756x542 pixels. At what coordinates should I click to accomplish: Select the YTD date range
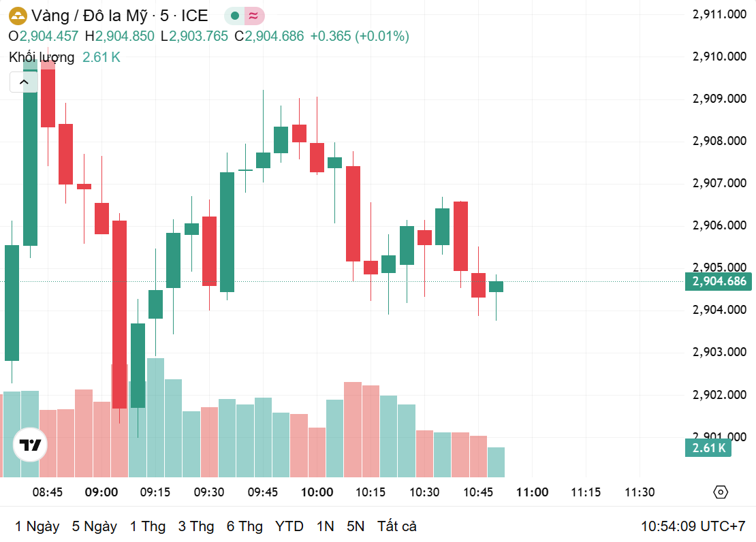(x=289, y=526)
